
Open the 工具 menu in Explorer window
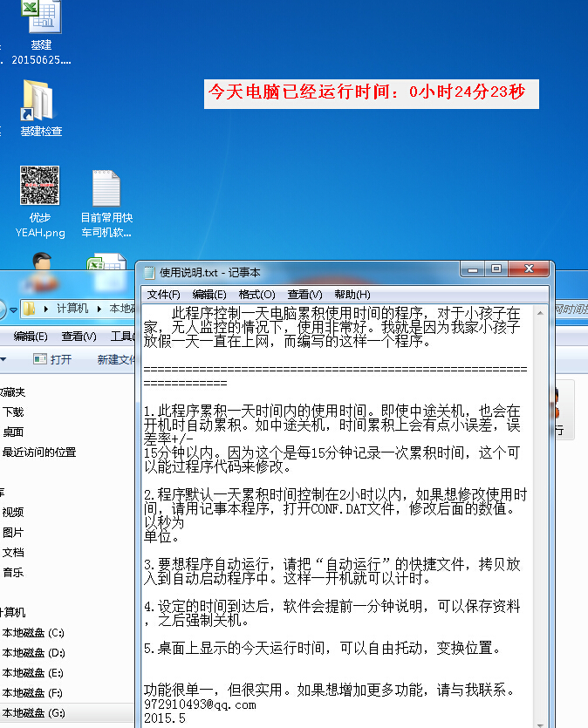pyautogui.click(x=122, y=337)
